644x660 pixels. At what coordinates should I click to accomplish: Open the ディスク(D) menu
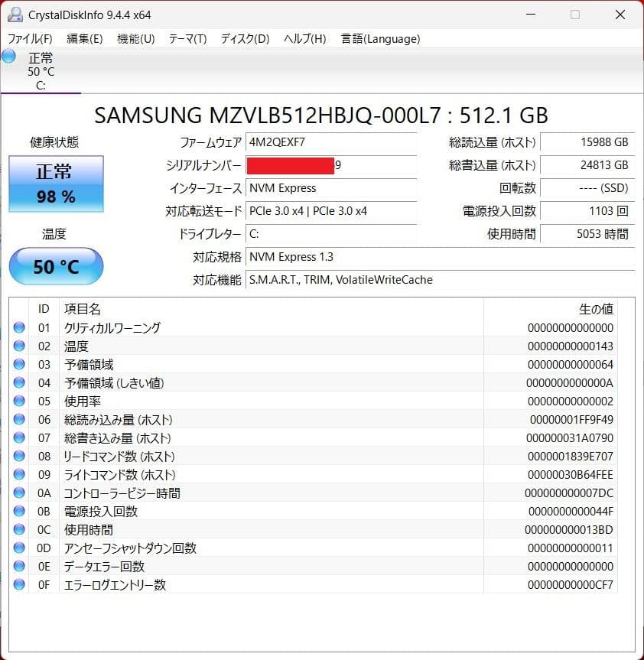pyautogui.click(x=244, y=38)
